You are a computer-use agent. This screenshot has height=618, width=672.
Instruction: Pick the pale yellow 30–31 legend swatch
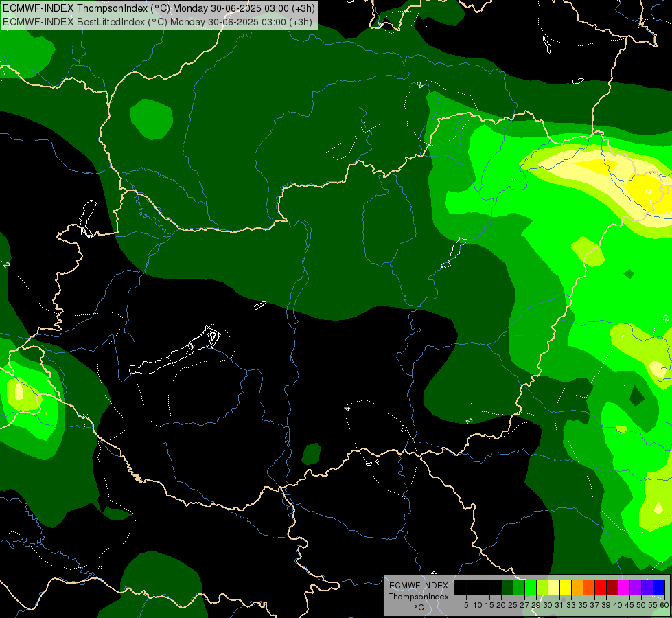(x=554, y=588)
